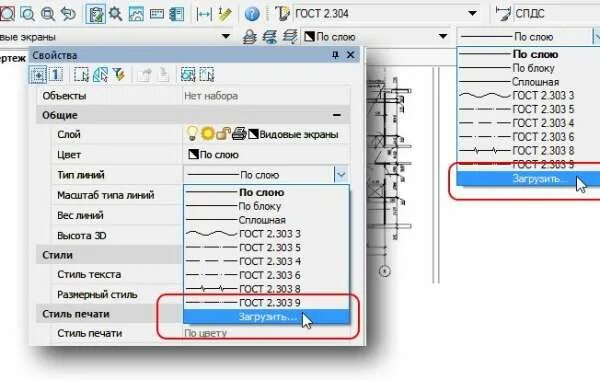Click 'Загрузить...' in the toolbar linetype list
Viewport: 600px width, 380px height.
[x=528, y=178]
